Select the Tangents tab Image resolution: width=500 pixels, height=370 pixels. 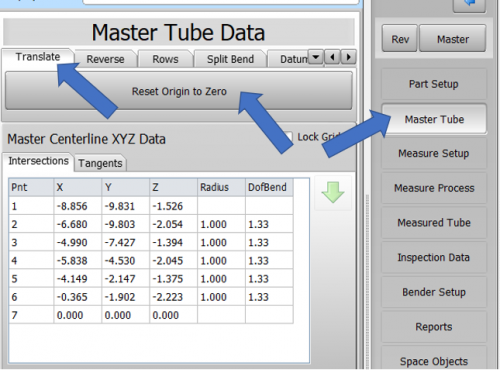point(100,163)
